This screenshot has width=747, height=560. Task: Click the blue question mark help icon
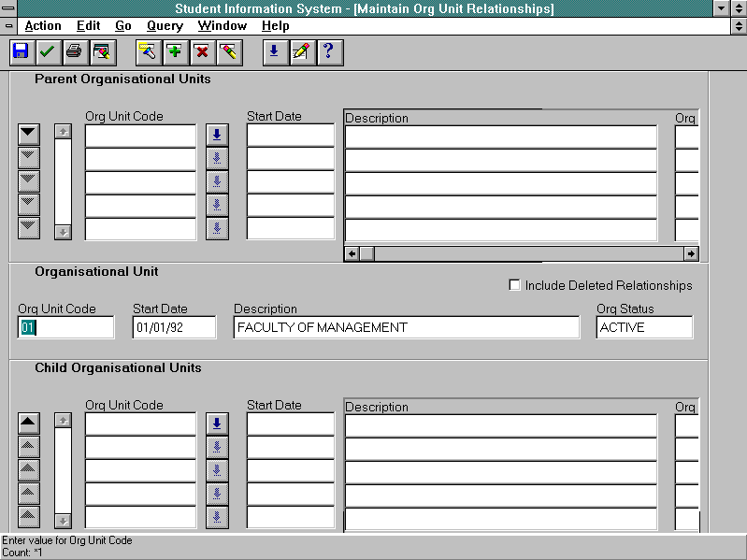[x=327, y=52]
